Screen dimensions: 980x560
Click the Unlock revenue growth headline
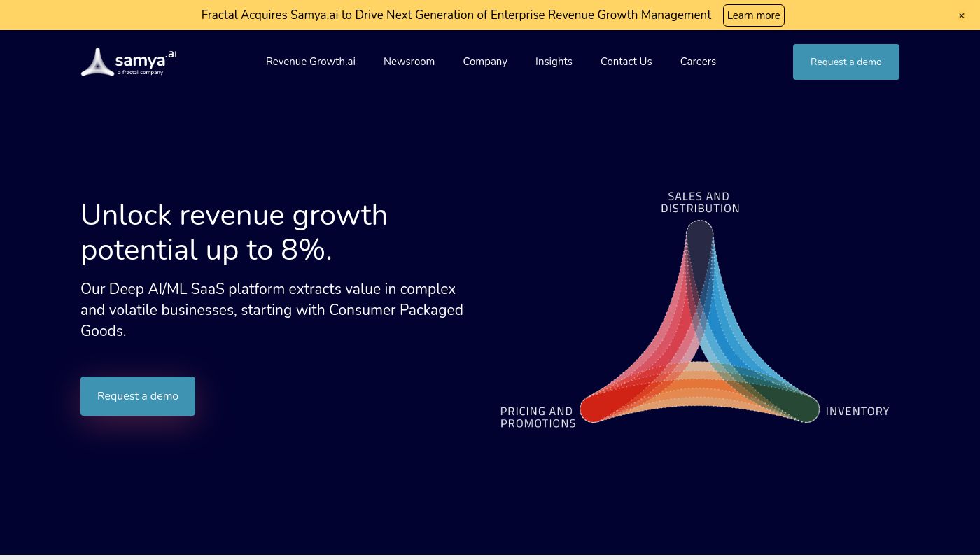point(234,232)
